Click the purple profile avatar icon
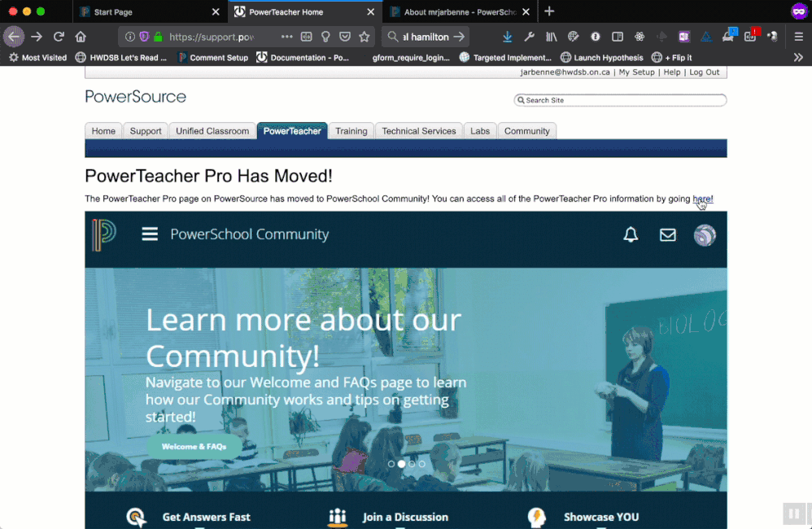The width and height of the screenshot is (812, 529). (799, 11)
